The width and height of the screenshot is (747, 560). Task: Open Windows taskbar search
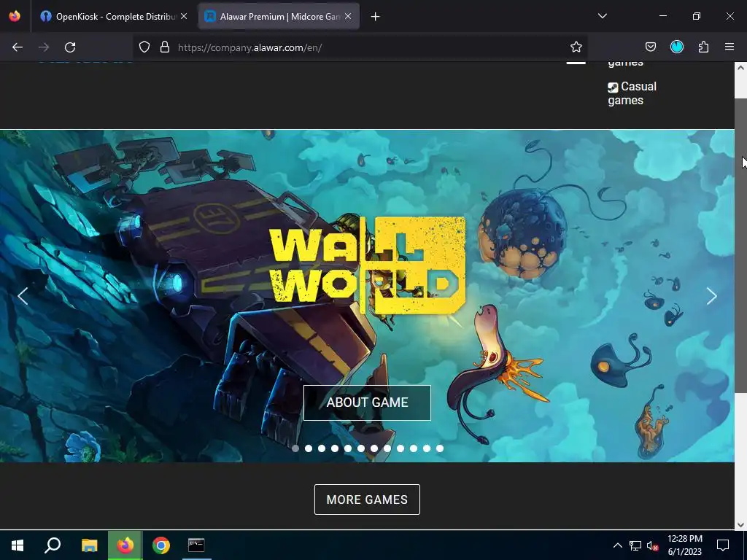[53, 545]
